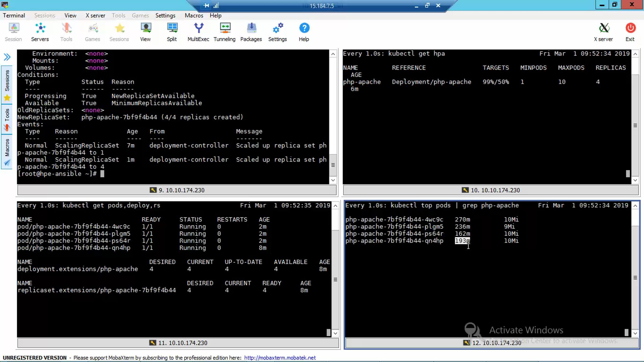The image size is (644, 362).
Task: Click scroll-down arrow in kubectl top pods pane
Action: coord(635,333)
